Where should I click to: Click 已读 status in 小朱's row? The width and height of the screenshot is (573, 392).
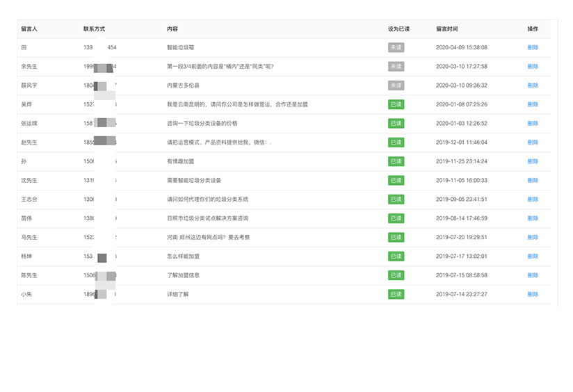(396, 294)
